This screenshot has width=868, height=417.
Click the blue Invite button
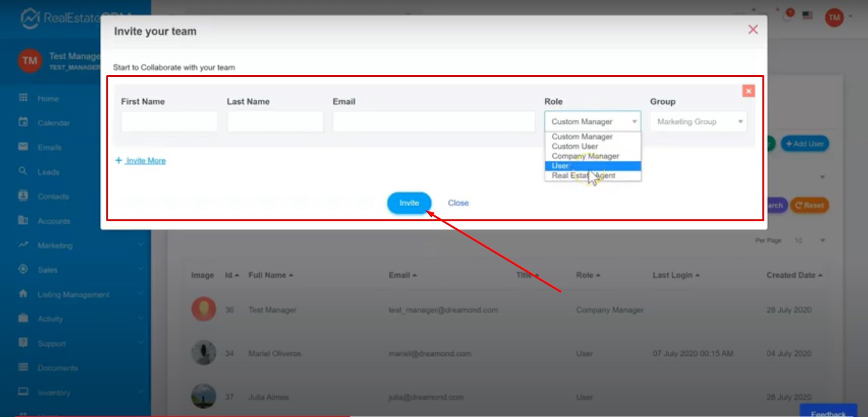[409, 203]
